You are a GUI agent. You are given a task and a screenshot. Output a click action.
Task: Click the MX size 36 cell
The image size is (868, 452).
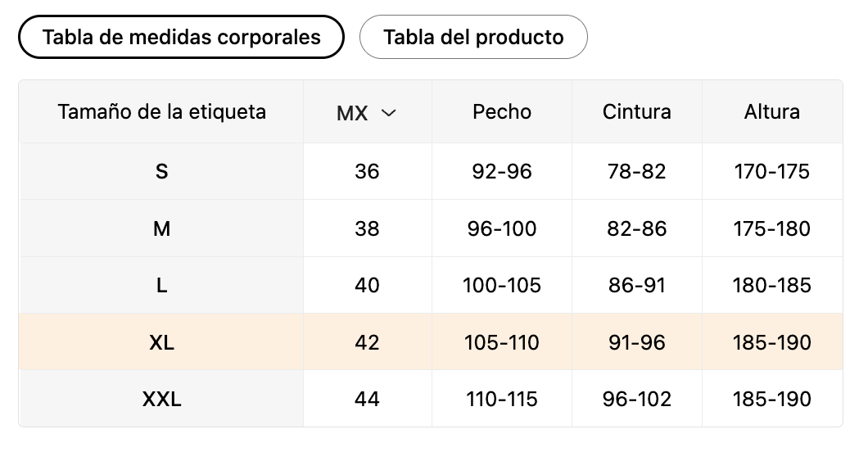pyautogui.click(x=367, y=171)
